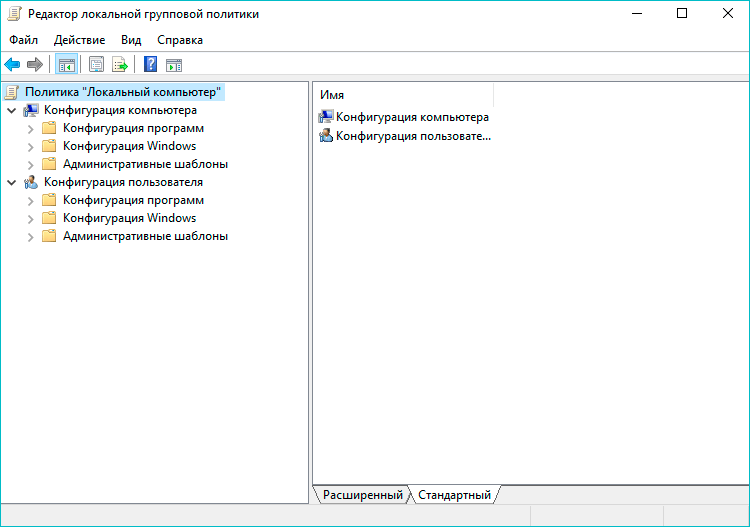Collapse the Конфигурация пользователя tree node

[x=12, y=183]
